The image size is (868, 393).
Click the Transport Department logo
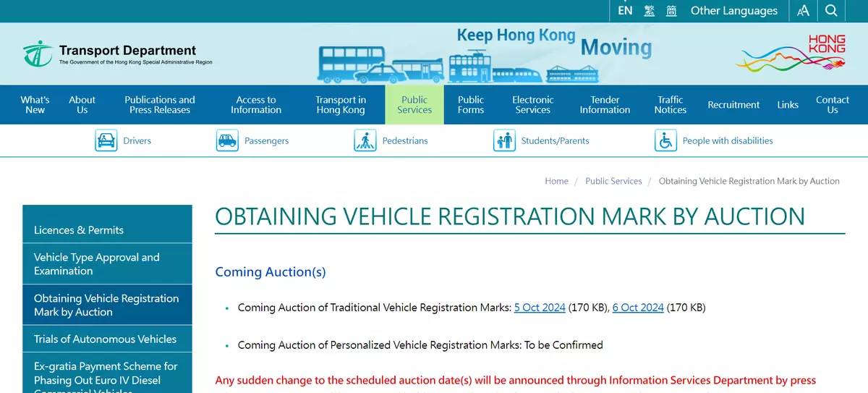118,54
